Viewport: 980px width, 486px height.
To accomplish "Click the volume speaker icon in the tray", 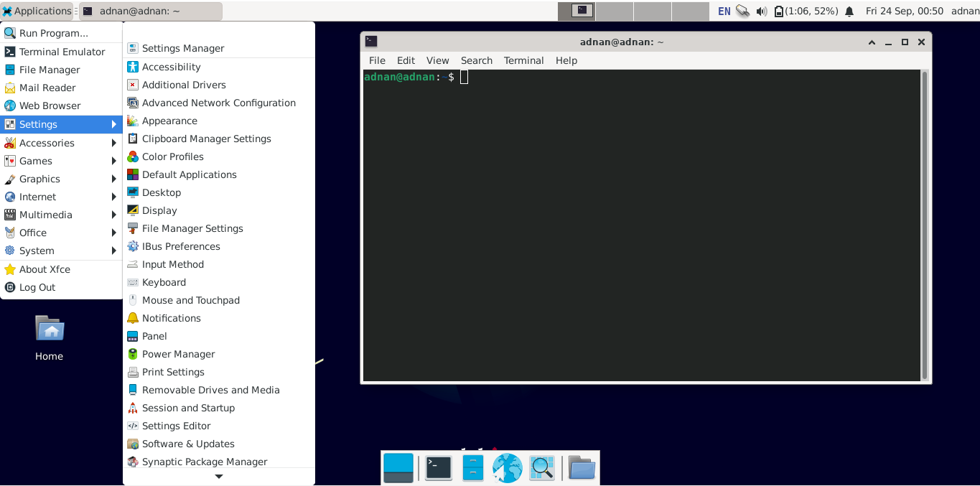I will pos(761,11).
